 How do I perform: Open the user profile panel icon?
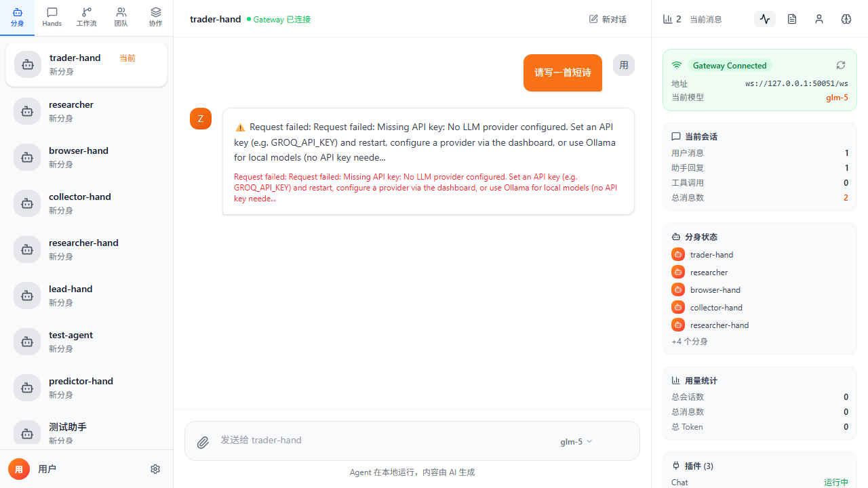(819, 19)
